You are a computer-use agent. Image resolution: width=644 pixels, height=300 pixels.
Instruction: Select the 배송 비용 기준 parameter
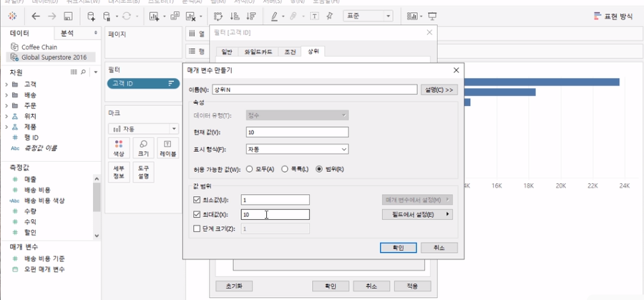click(44, 258)
